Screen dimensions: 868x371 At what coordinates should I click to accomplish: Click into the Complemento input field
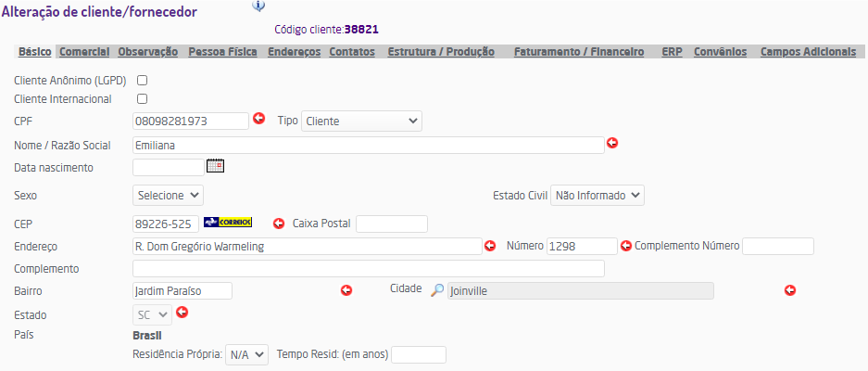[369, 269]
